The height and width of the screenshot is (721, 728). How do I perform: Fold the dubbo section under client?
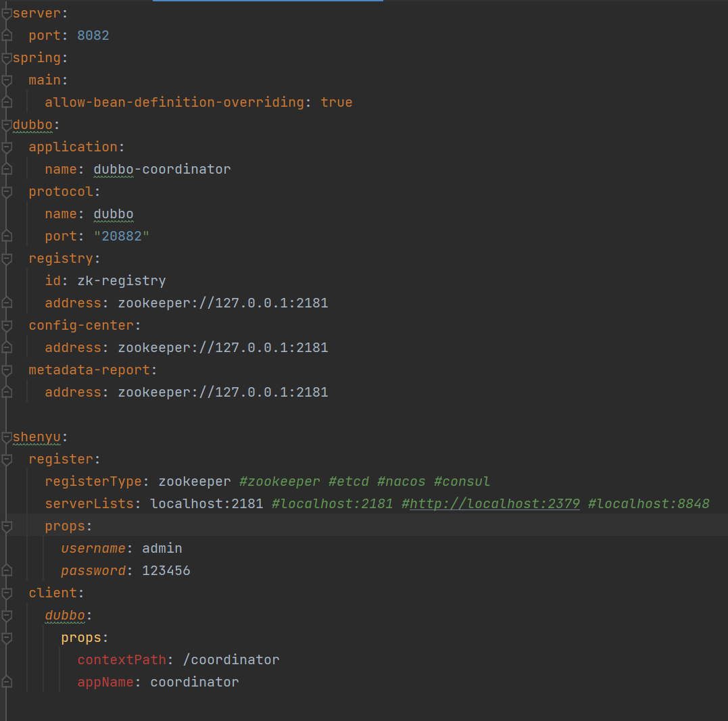click(x=7, y=615)
